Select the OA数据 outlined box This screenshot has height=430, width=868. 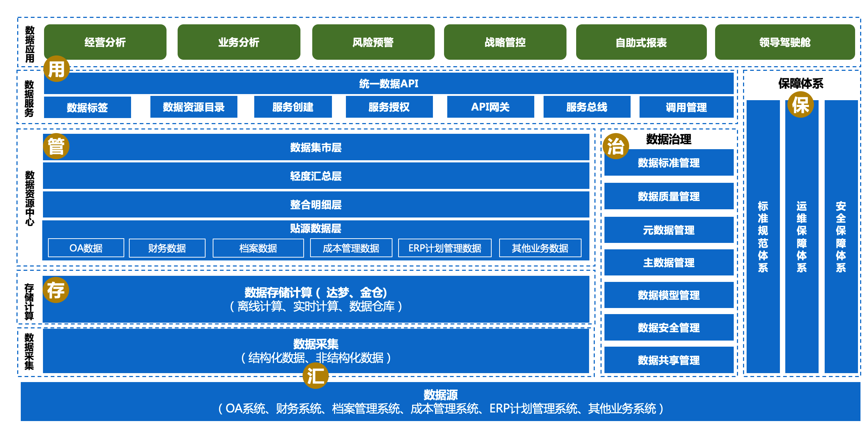86,248
